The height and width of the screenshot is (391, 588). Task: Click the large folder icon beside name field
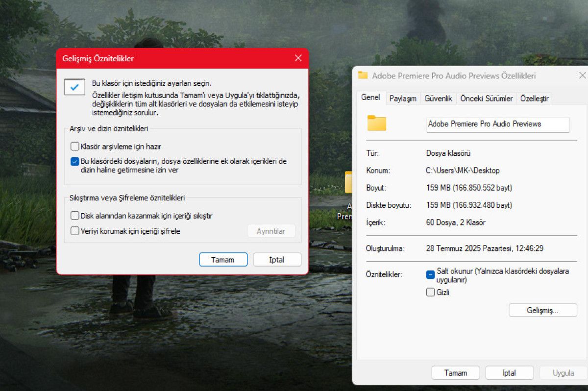pos(377,123)
